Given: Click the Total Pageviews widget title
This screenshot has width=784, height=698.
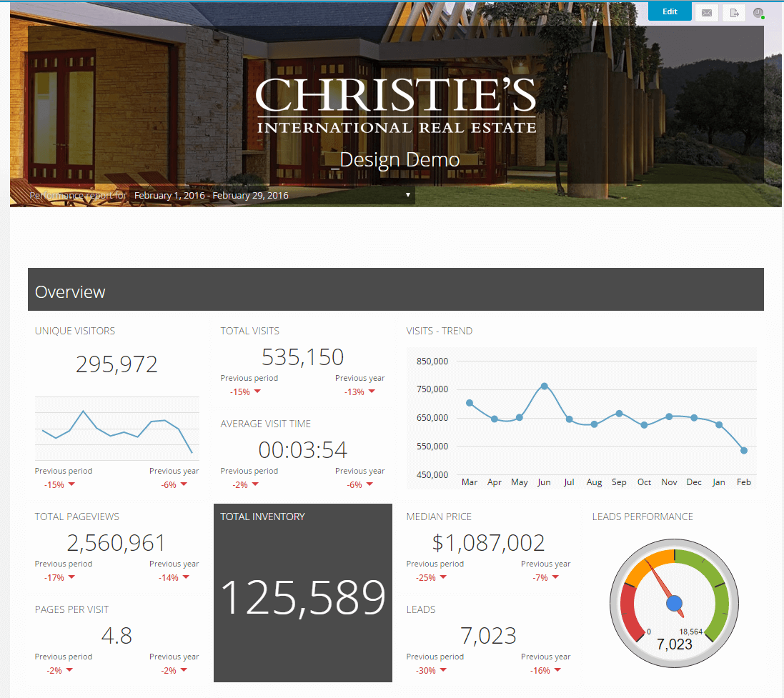Looking at the screenshot, I should point(77,517).
